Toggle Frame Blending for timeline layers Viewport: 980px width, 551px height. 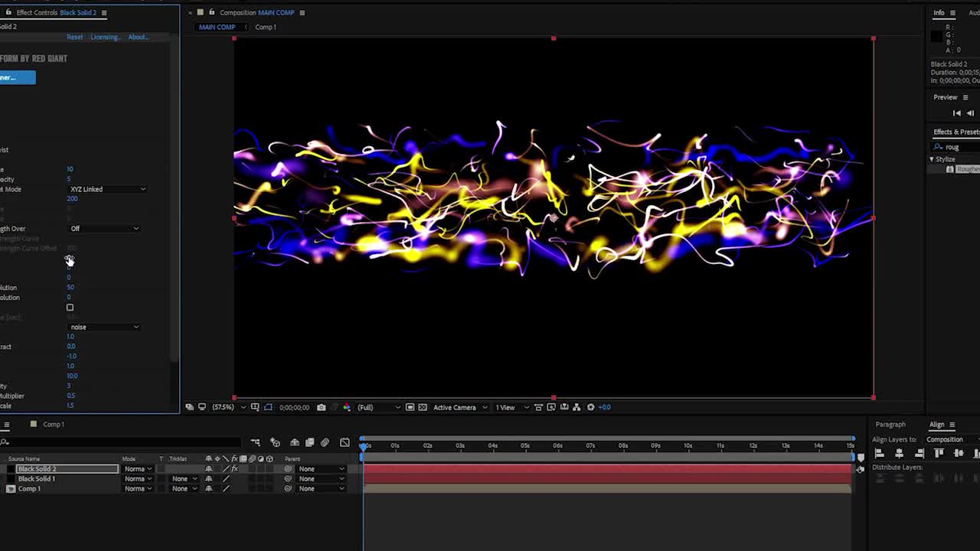pos(309,442)
